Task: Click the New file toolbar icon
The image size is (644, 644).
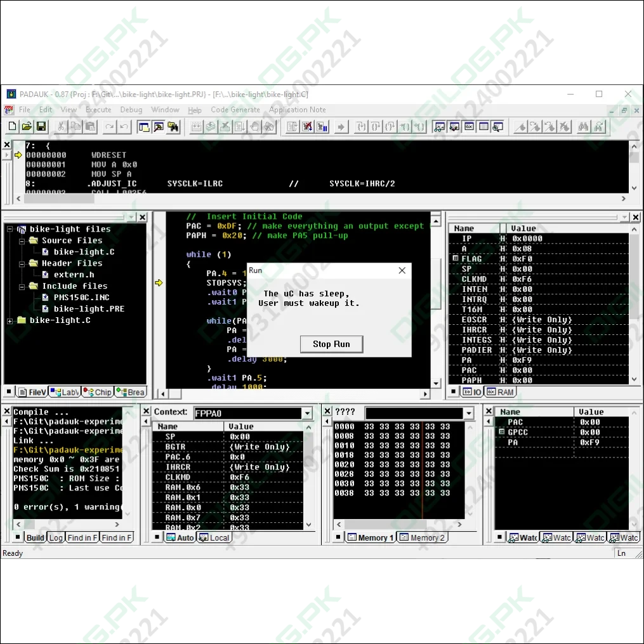Action: pyautogui.click(x=12, y=127)
